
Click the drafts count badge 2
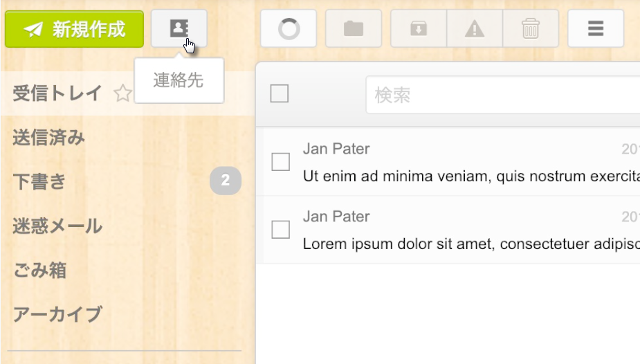226,181
